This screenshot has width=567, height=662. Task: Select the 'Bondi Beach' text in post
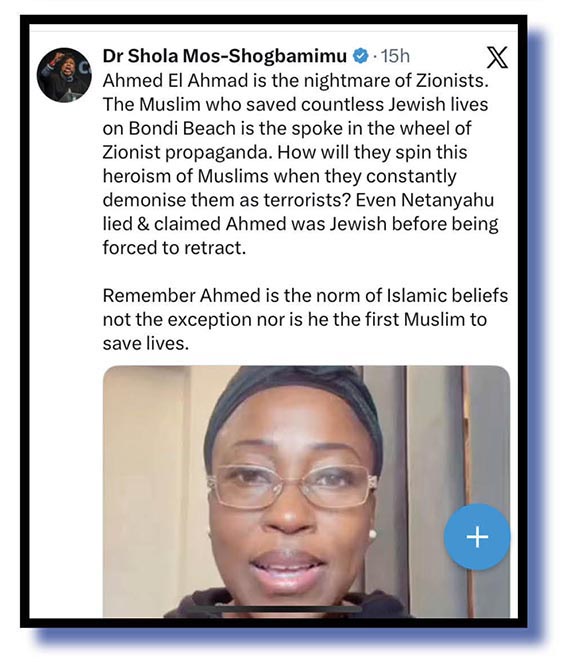182,128
